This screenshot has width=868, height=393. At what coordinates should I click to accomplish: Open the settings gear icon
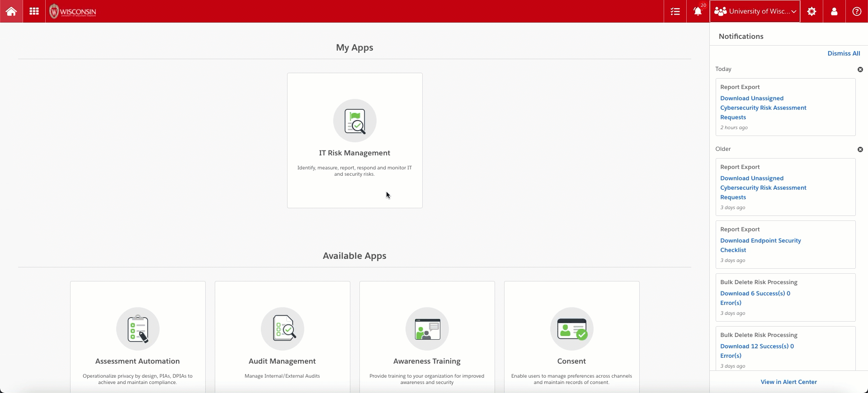pyautogui.click(x=811, y=11)
